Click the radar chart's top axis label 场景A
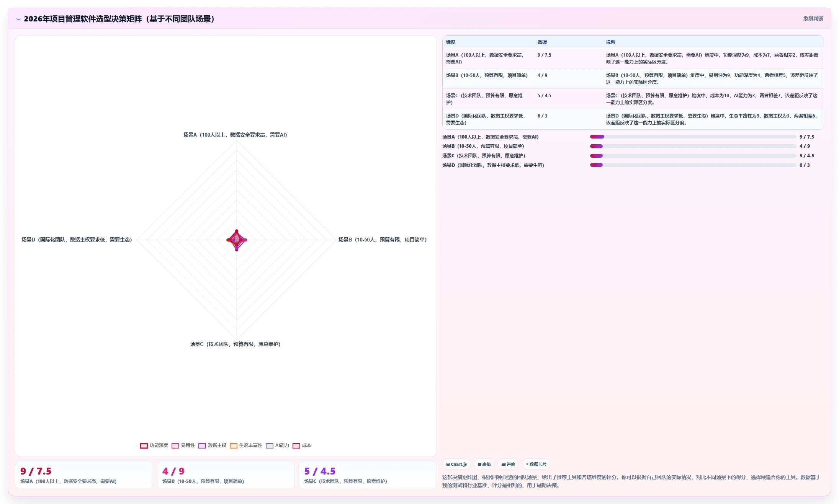The image size is (839, 504). click(x=235, y=135)
